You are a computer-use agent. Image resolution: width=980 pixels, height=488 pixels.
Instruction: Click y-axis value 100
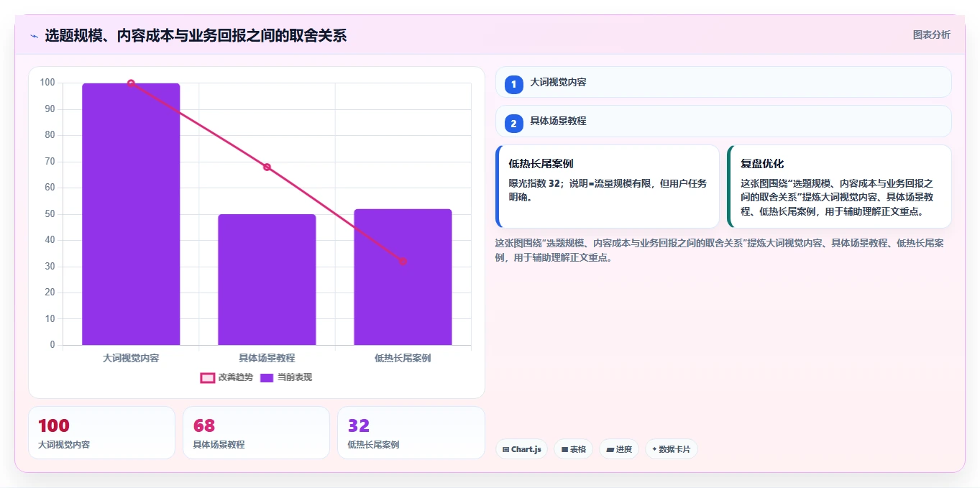pyautogui.click(x=47, y=83)
